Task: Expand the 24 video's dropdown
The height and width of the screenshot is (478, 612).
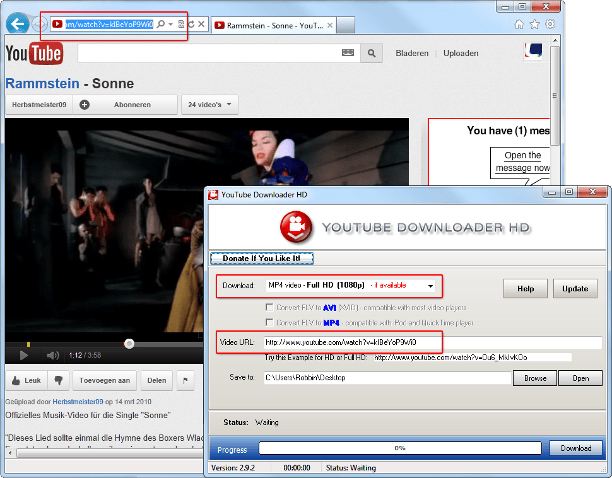Action: point(210,105)
